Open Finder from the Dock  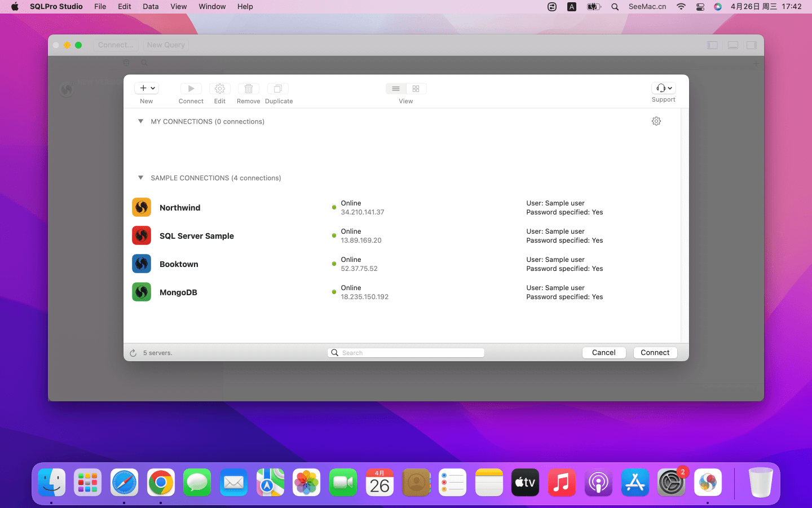click(52, 483)
